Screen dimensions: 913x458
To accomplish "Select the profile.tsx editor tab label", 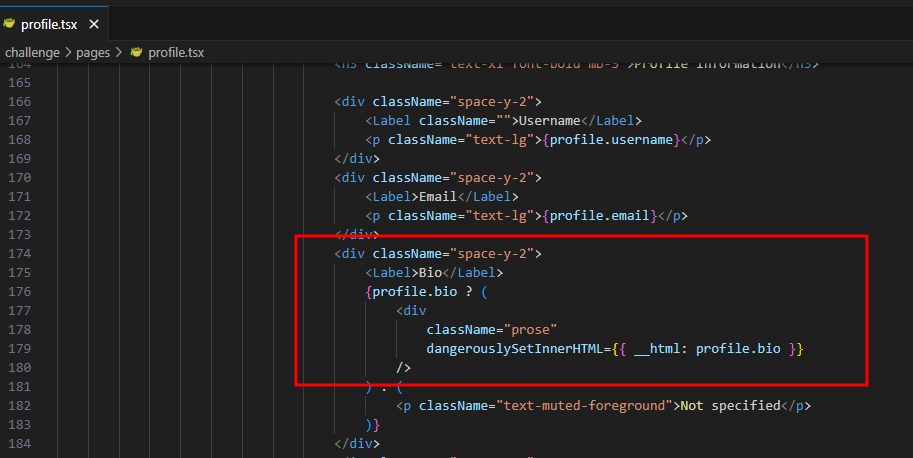I will 48,22.
